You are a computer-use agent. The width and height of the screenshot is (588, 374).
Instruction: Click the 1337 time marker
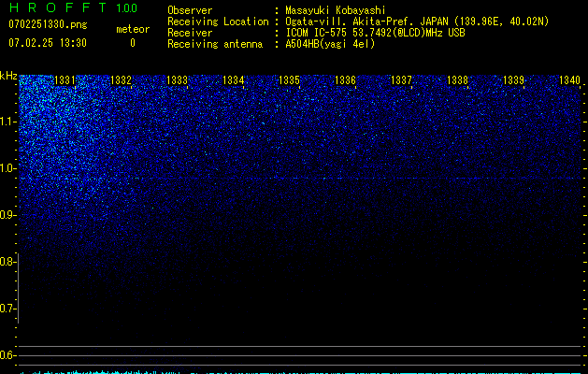[401, 80]
